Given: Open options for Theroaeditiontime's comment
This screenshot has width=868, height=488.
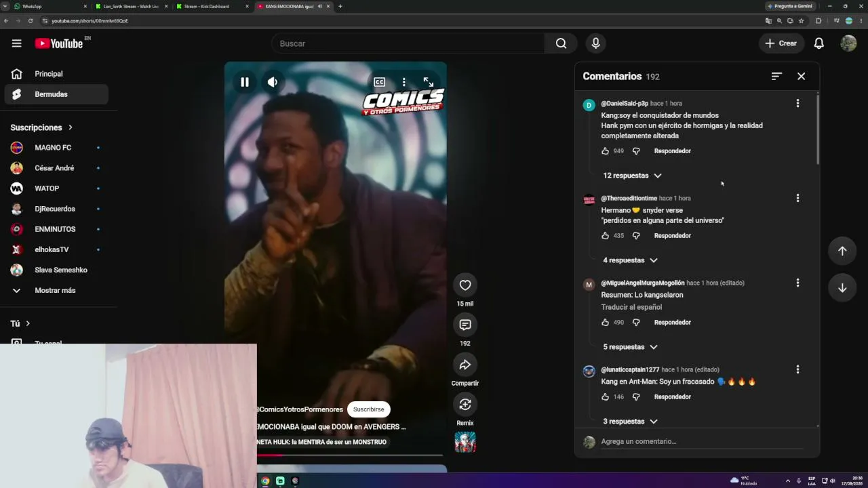Looking at the screenshot, I should point(797,198).
